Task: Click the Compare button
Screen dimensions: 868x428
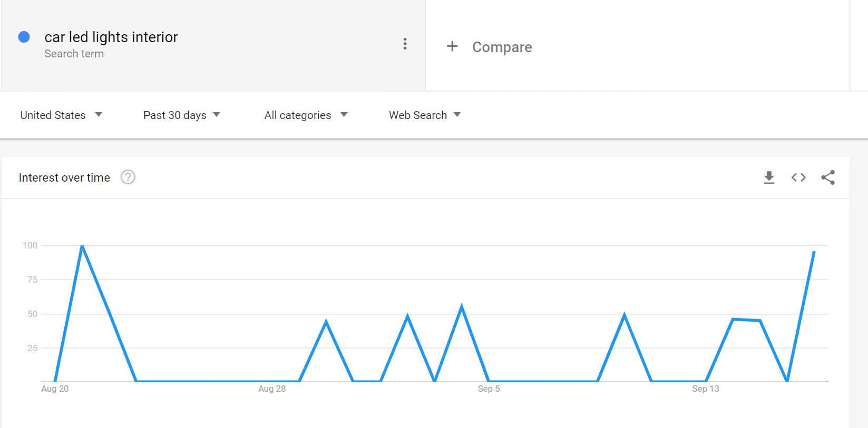Action: tap(502, 47)
